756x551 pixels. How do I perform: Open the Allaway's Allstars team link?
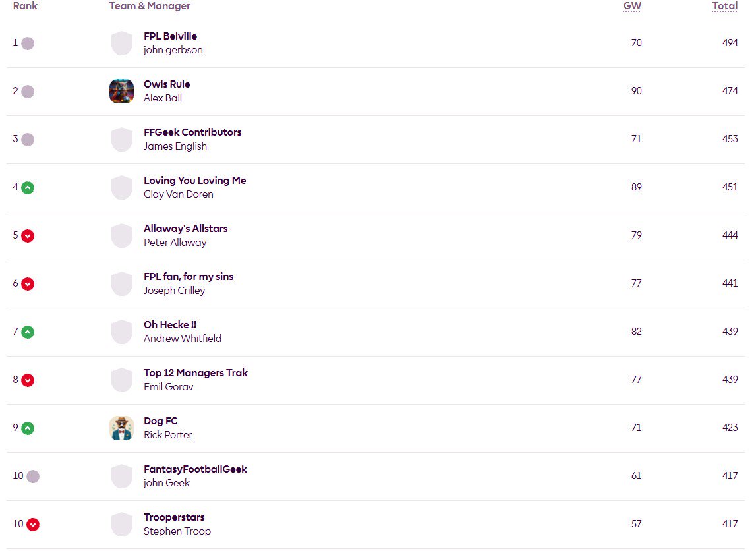(x=186, y=229)
